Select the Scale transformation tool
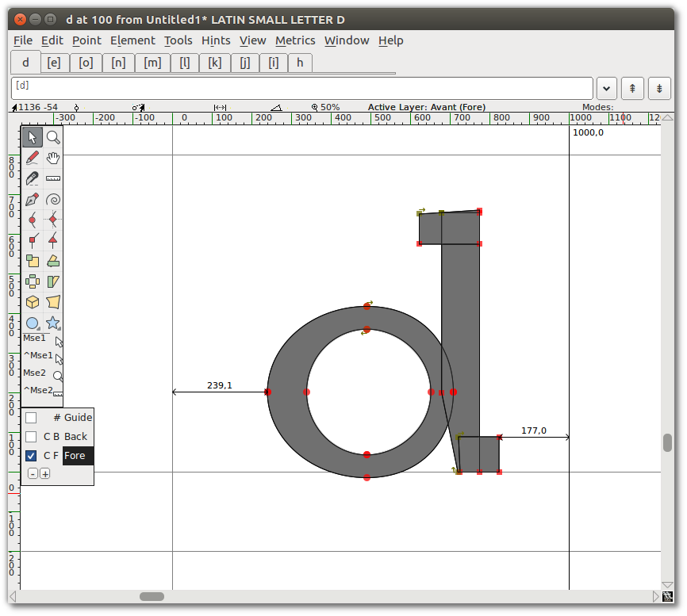 click(33, 260)
